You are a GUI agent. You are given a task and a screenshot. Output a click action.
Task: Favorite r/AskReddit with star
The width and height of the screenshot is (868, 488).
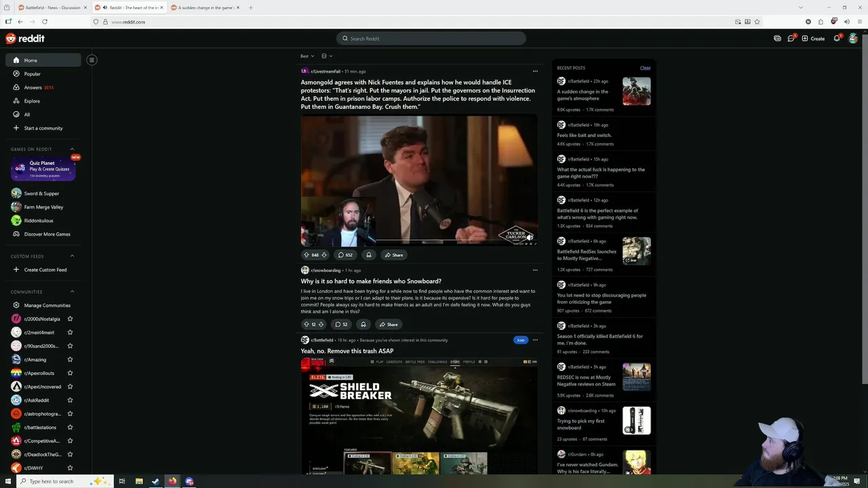70,401
